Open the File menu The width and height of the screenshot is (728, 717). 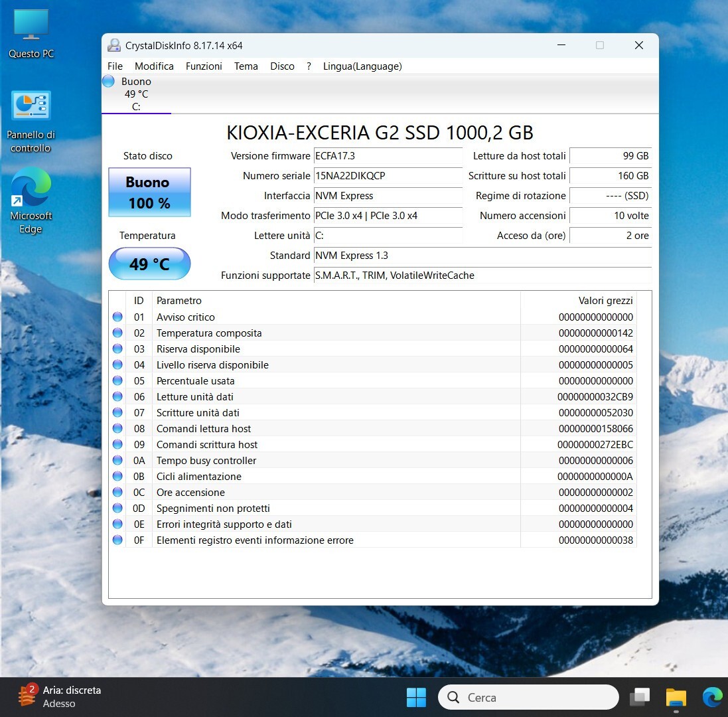115,66
